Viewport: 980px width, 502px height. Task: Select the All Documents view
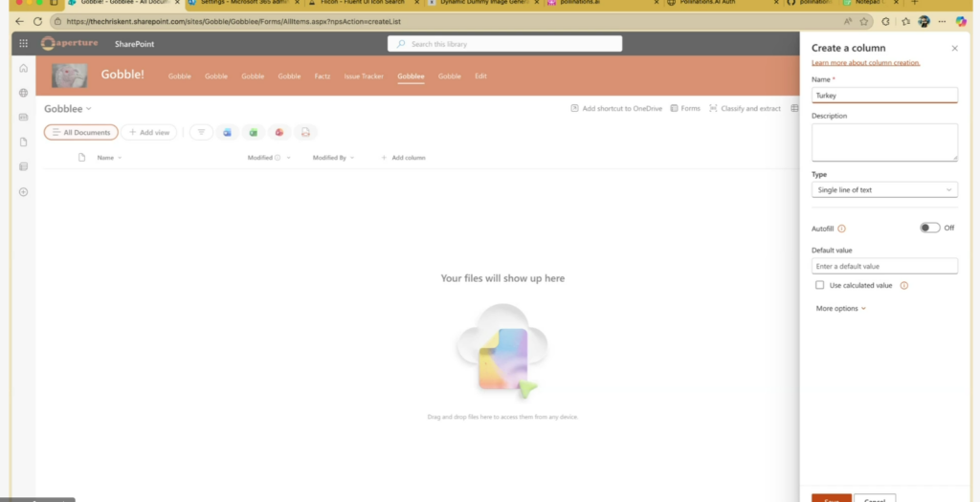[80, 132]
